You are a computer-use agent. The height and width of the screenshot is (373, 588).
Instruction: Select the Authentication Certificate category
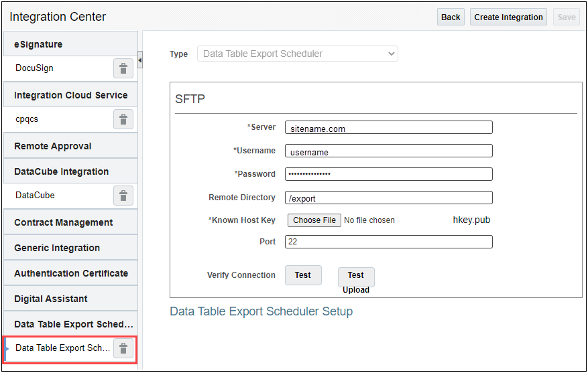[x=70, y=273]
